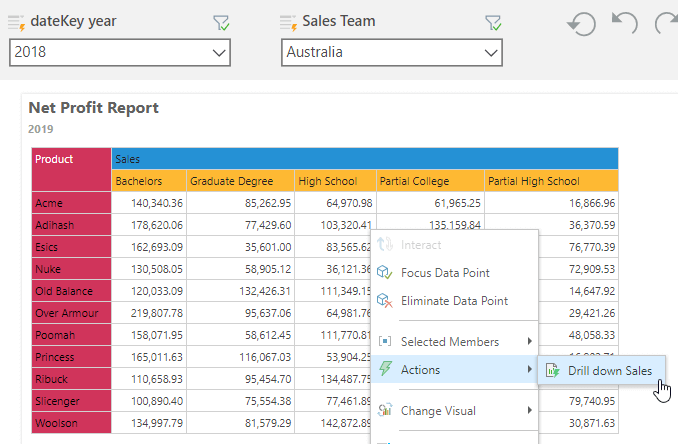Click the Focus Data Point cube icon
The width and height of the screenshot is (678, 444).
click(384, 272)
